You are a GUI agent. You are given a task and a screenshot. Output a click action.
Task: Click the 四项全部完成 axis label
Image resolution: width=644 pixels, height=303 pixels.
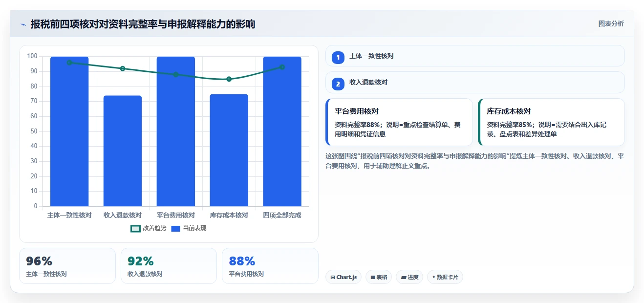click(282, 215)
